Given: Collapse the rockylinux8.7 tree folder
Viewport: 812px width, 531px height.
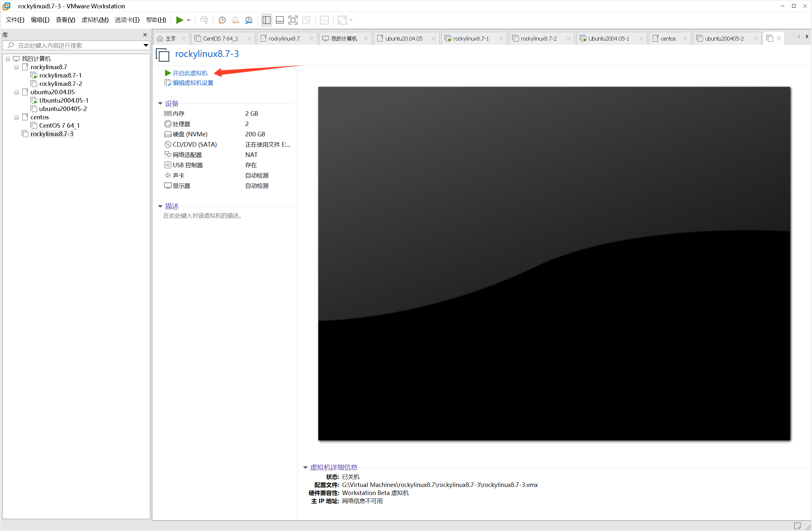Looking at the screenshot, I should 16,67.
